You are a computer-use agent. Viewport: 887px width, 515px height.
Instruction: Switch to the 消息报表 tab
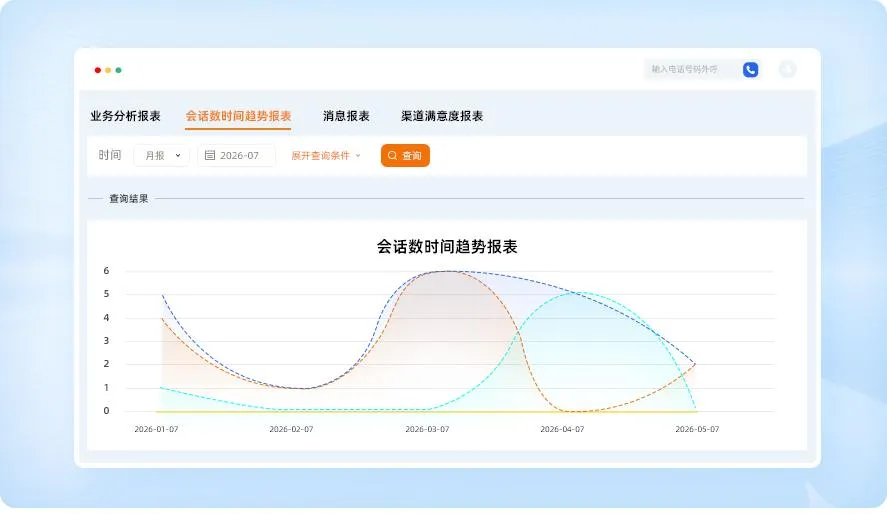coord(346,116)
